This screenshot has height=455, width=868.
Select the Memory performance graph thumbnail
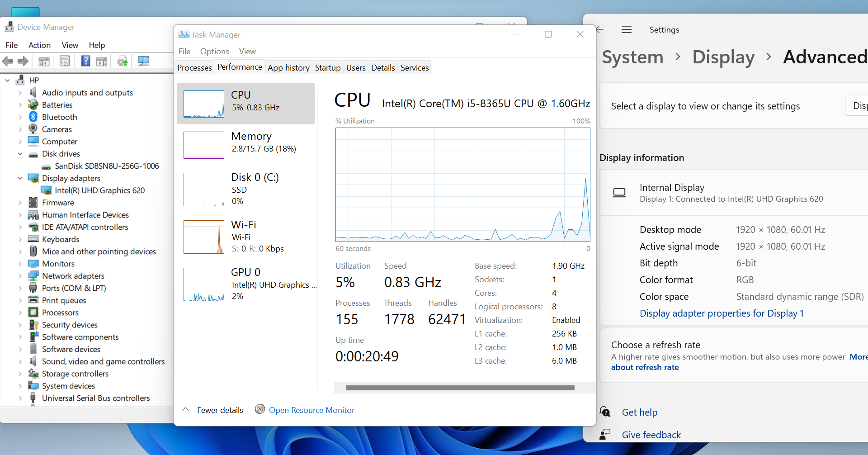204,145
